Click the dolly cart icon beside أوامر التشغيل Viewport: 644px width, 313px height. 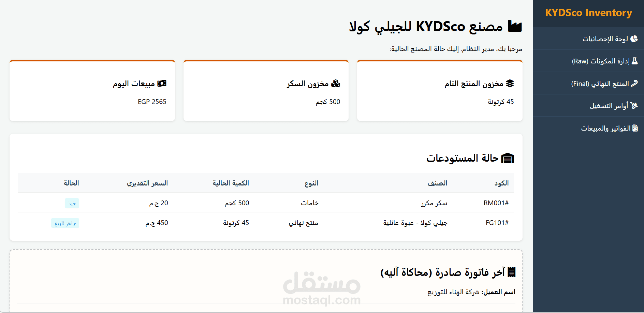pyautogui.click(x=634, y=106)
